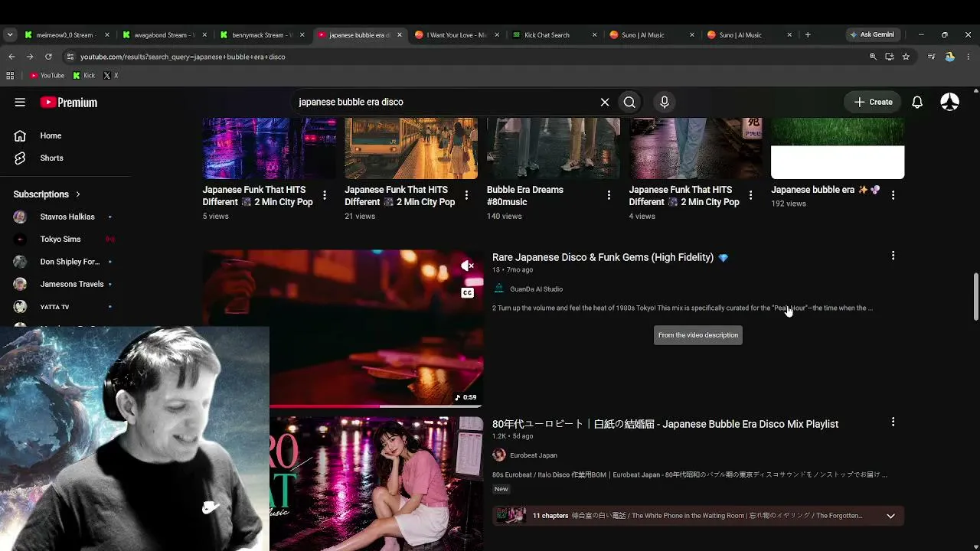The width and height of the screenshot is (980, 551).
Task: Open more actions for Rare Japanese Disco video
Action: pyautogui.click(x=893, y=256)
